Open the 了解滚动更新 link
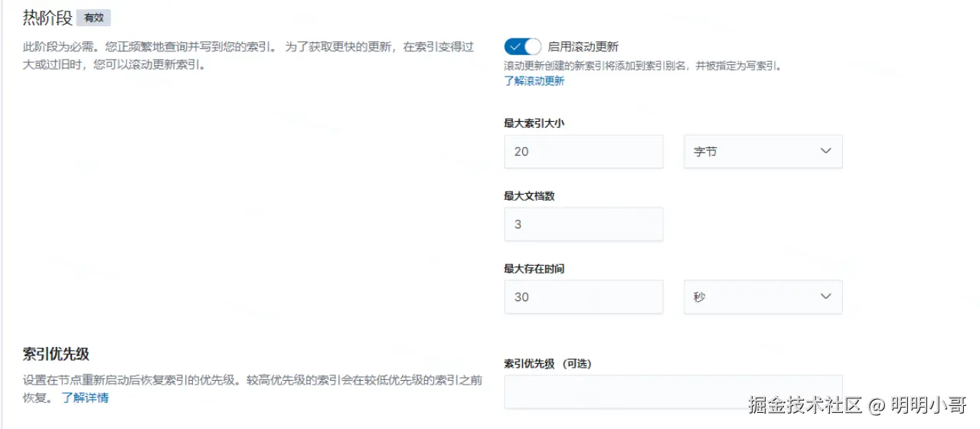980x429 pixels. pyautogui.click(x=534, y=80)
